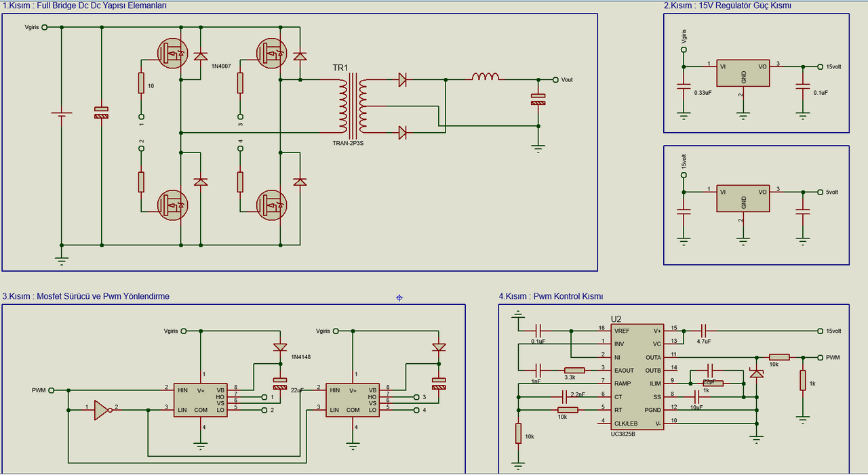
Task: Select the 0.33uF capacitor symbol
Action: pos(684,87)
